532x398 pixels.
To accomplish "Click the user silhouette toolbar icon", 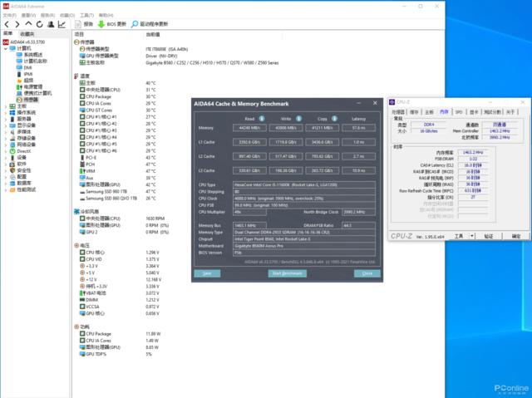I will tap(51, 24).
